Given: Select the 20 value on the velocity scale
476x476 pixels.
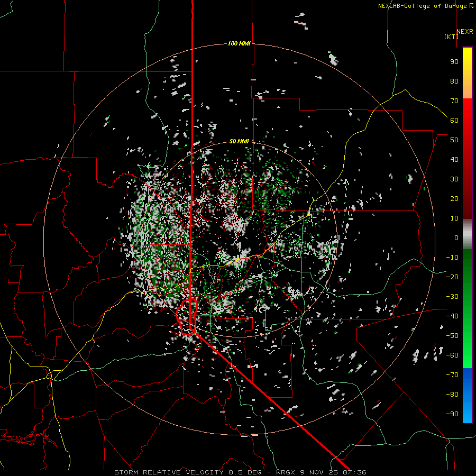Looking at the screenshot, I should 454,199.
